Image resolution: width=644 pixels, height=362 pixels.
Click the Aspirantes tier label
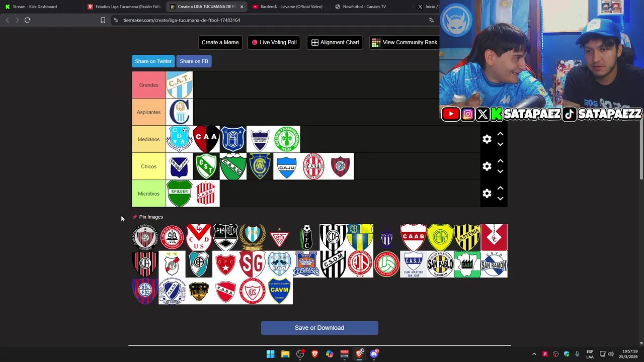pos(148,112)
